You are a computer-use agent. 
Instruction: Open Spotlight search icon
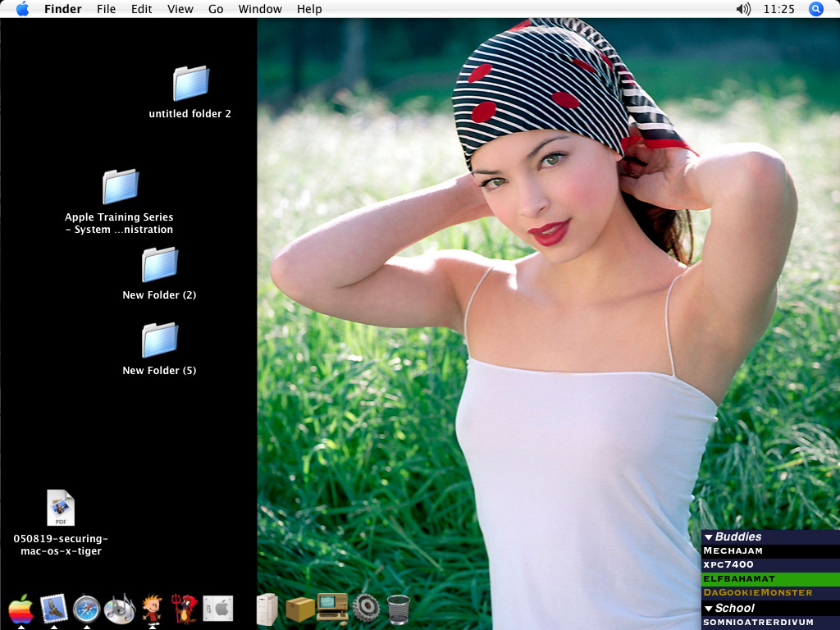815,9
